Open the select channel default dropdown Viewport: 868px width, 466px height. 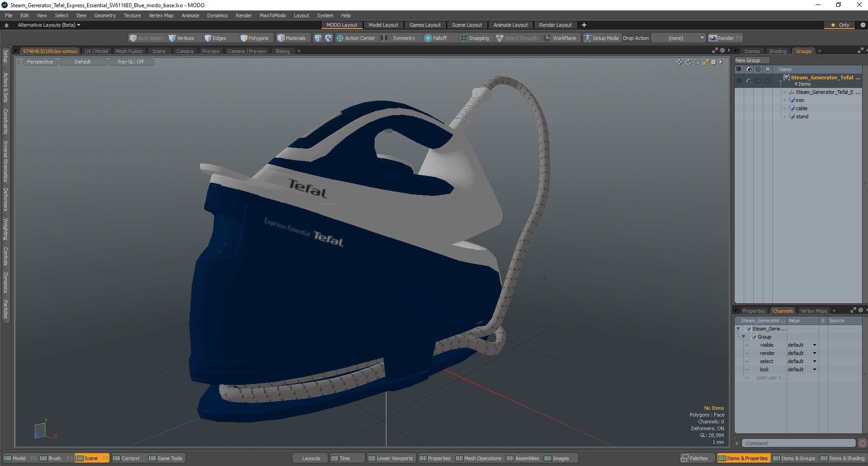[x=802, y=361]
